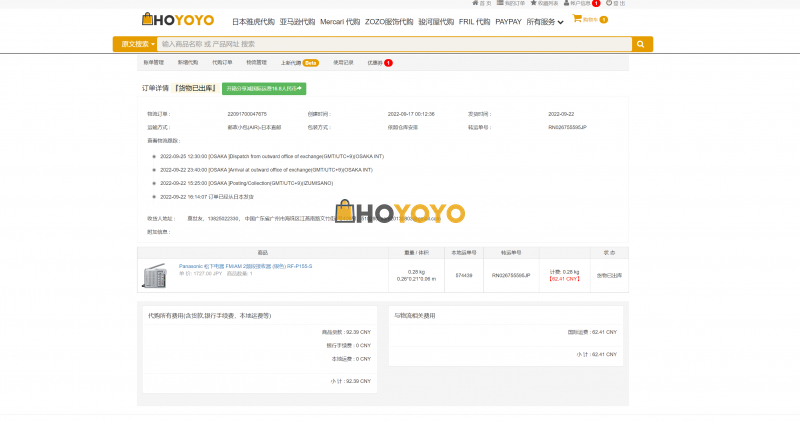Open account info with red badge

582,3
